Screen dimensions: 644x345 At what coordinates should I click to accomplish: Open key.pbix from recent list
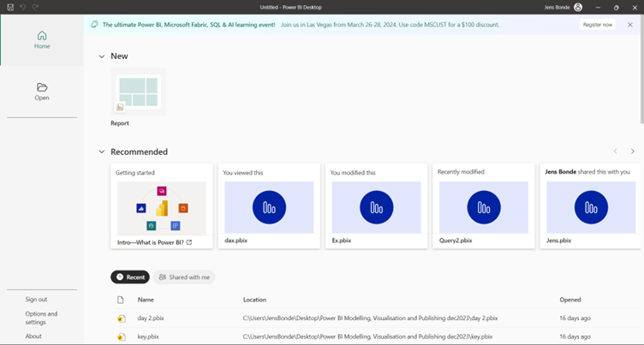[148, 336]
